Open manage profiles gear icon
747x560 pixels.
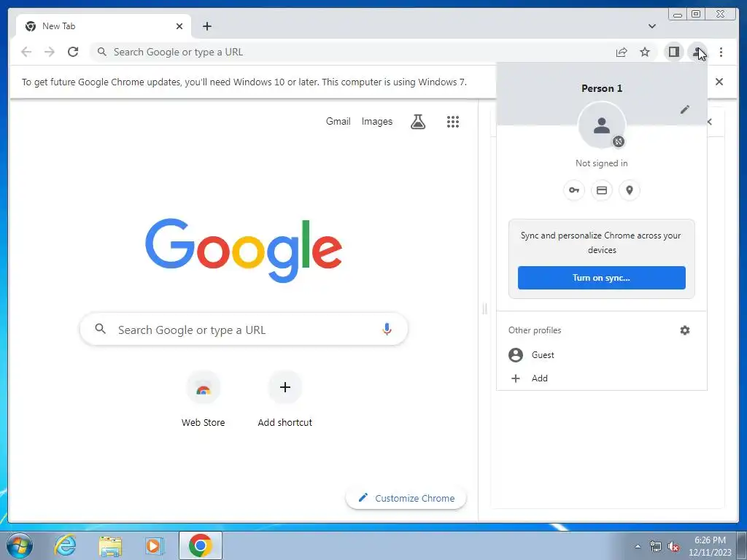tap(684, 330)
